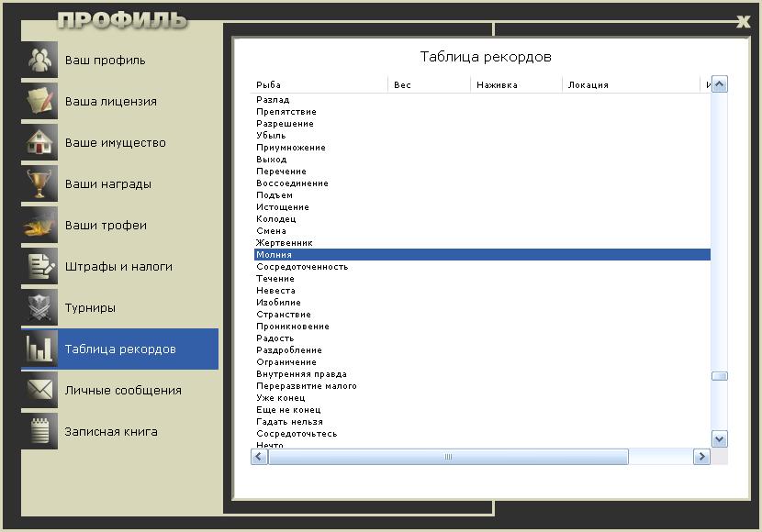Select the Таблица рекордов menu entry

click(x=119, y=349)
